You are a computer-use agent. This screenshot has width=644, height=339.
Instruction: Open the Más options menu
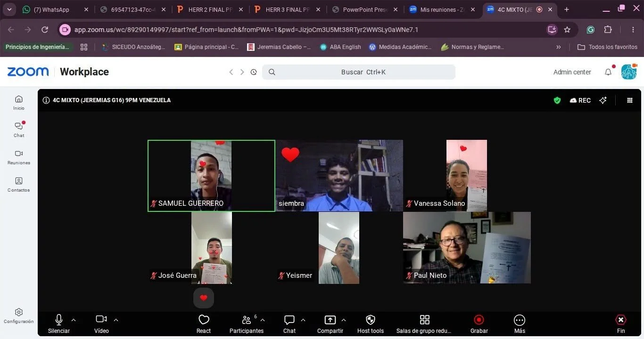[520, 324]
